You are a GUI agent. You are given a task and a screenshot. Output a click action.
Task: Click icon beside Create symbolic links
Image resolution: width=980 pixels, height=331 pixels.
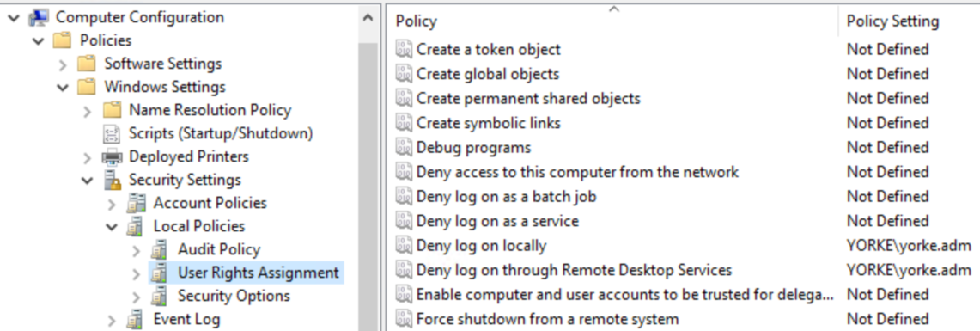point(405,123)
